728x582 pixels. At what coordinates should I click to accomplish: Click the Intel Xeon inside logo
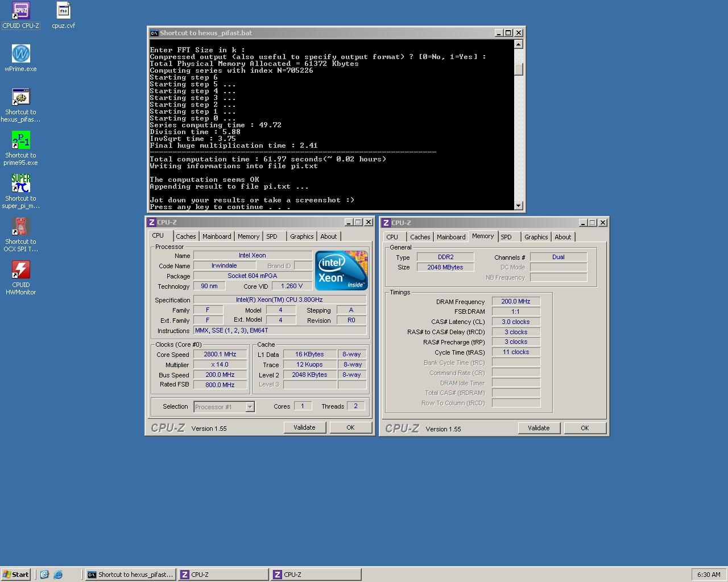(341, 271)
